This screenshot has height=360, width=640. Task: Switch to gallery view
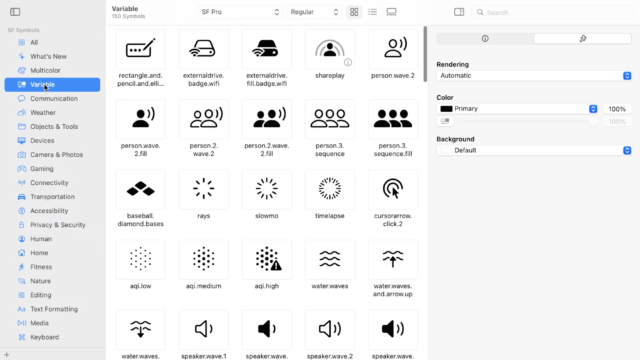[391, 12]
